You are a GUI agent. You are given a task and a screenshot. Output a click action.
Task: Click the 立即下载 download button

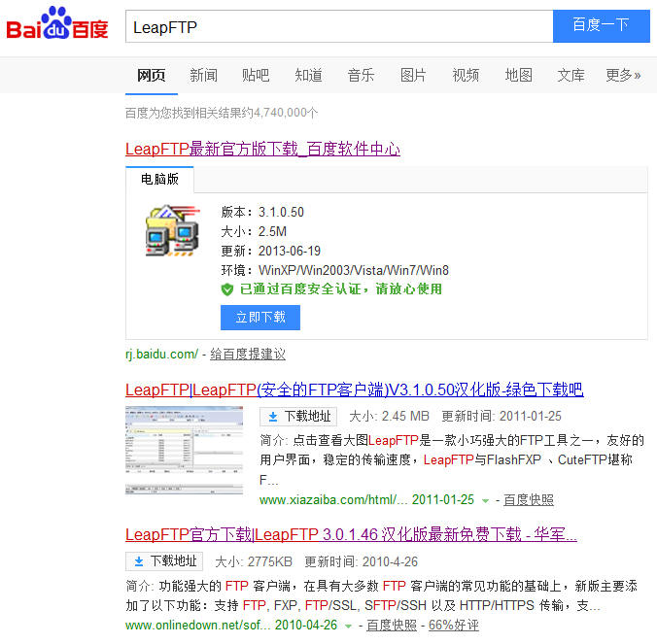click(x=260, y=318)
